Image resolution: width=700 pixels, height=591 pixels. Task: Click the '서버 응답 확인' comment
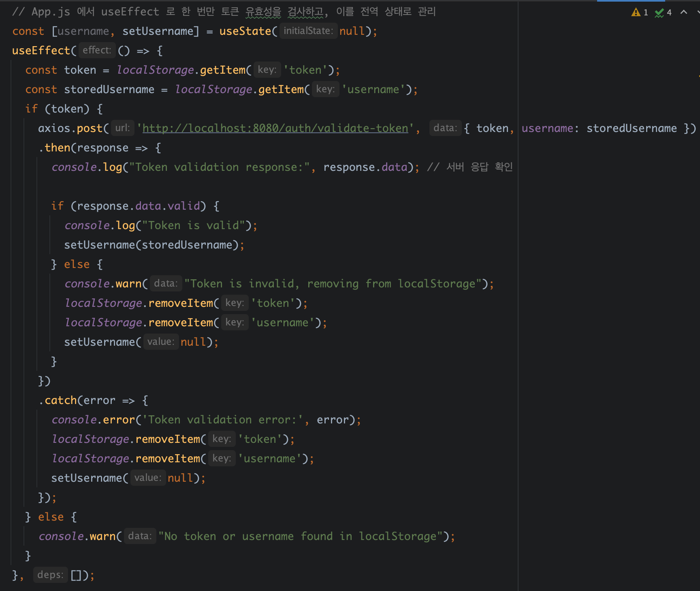[x=470, y=167]
